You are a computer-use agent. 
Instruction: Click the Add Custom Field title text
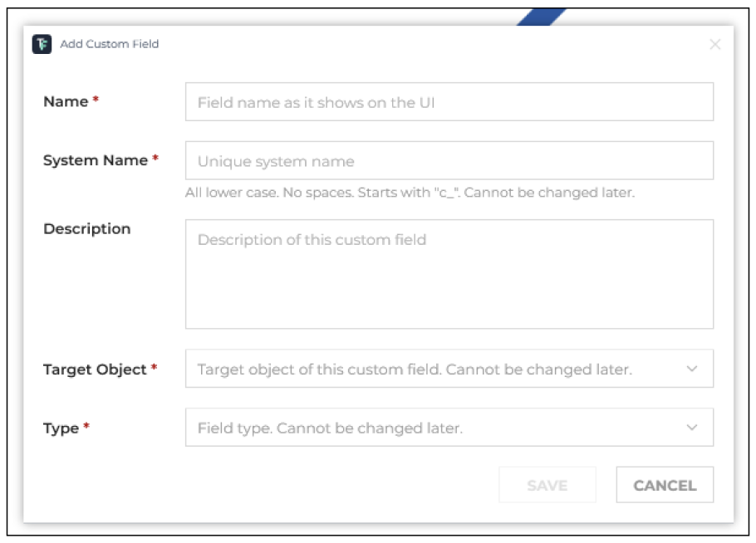pos(110,44)
